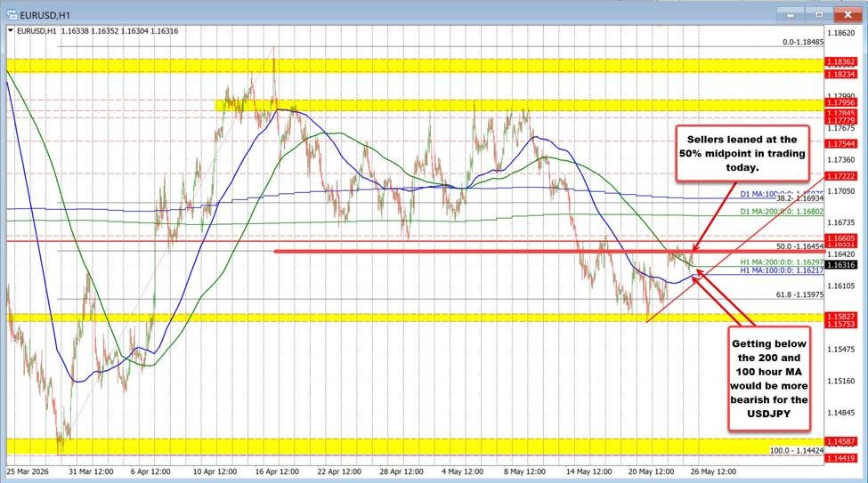The height and width of the screenshot is (483, 868).
Task: Click the 26 May 12:00 time axis label
Action: [x=713, y=472]
